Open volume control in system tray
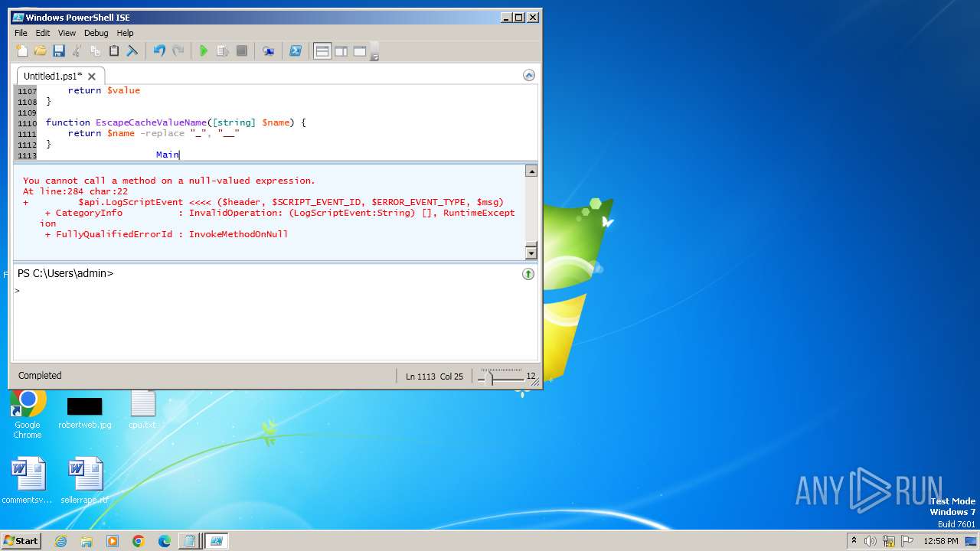980x551 pixels. (x=871, y=541)
